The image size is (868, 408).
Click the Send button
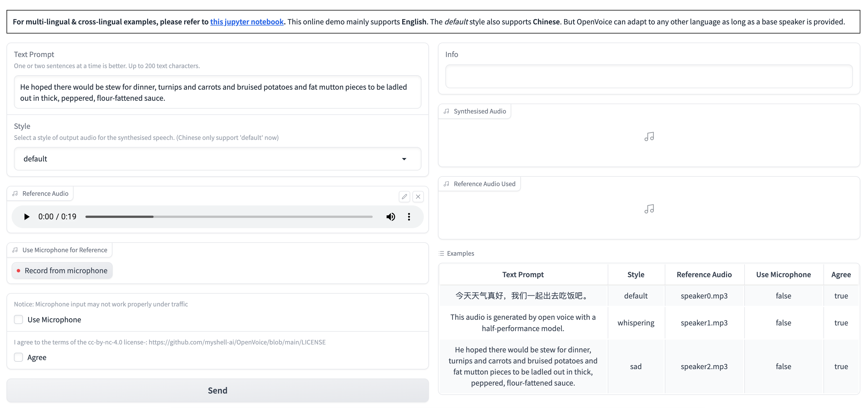(217, 390)
